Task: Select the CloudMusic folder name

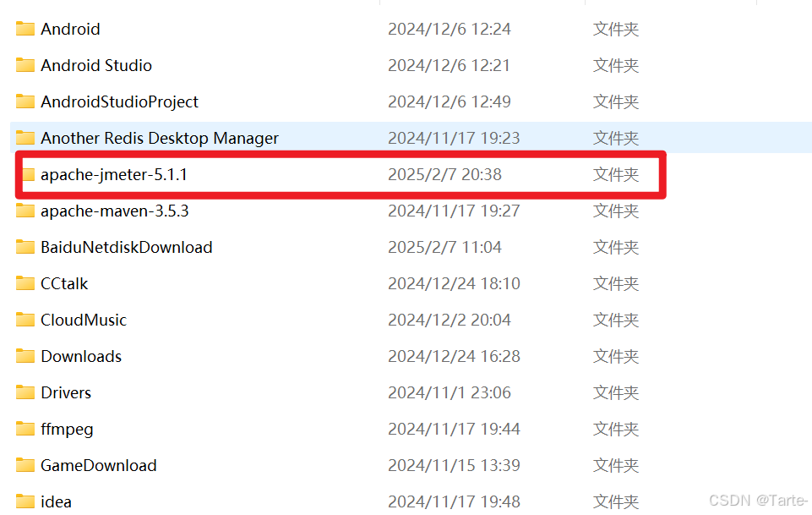Action: 84,320
